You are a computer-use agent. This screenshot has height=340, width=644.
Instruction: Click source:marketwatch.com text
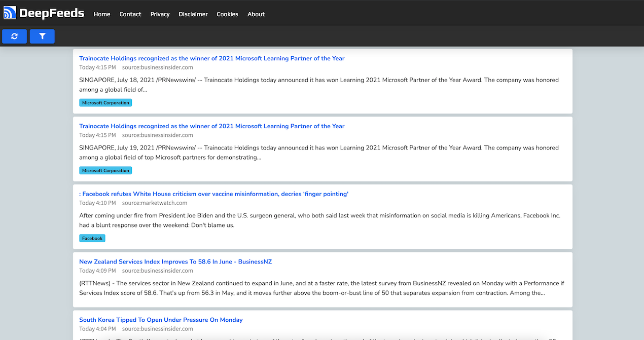[x=155, y=203]
